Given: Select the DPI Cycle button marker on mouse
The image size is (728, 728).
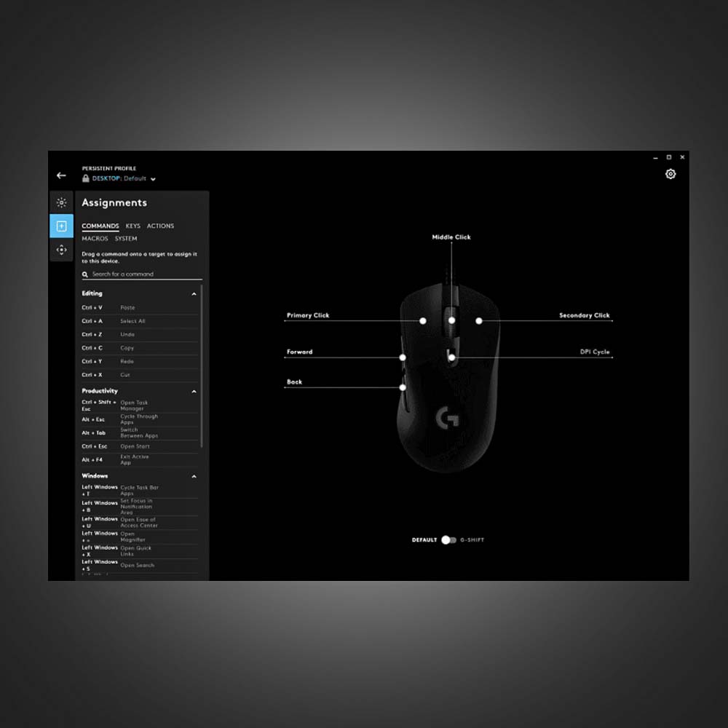Looking at the screenshot, I should point(451,357).
